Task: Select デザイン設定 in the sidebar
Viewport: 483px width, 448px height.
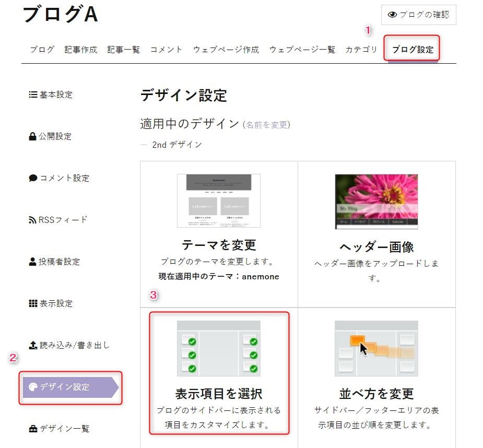Action: click(x=70, y=387)
